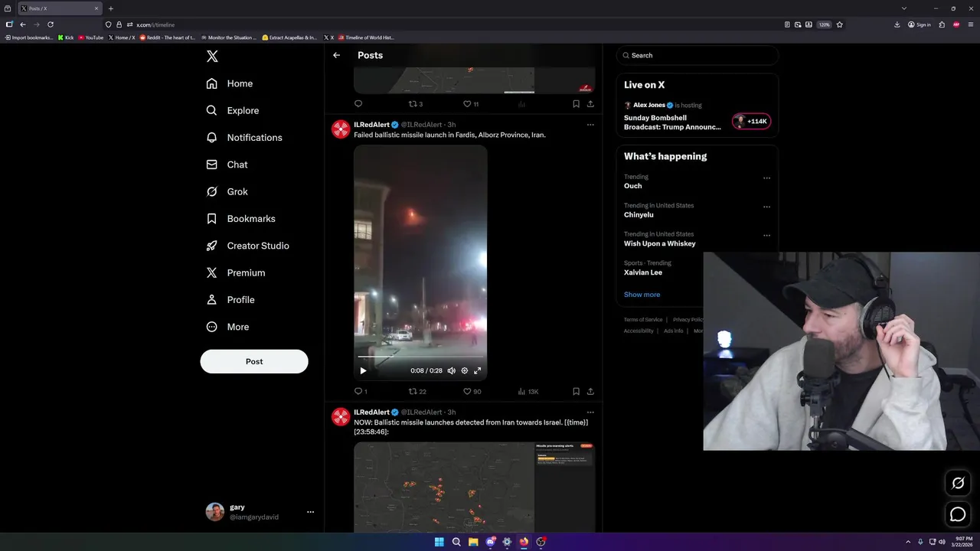Seek in the video progress bar

click(420, 357)
